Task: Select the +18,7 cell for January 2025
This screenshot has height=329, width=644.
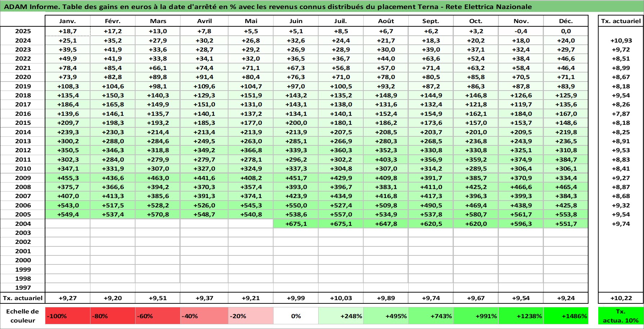Action: point(68,31)
